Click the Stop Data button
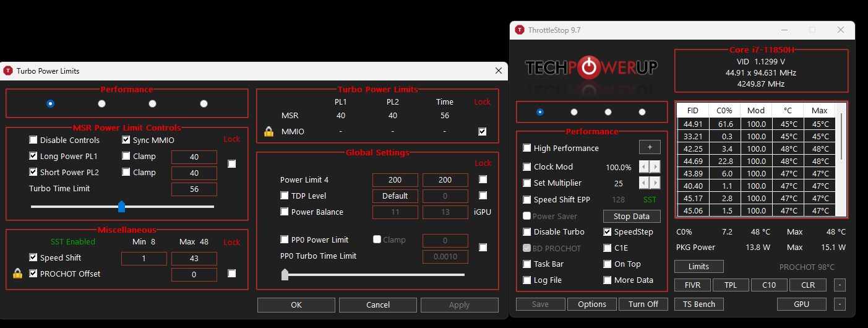Image resolution: width=868 pixels, height=328 pixels. [x=632, y=216]
